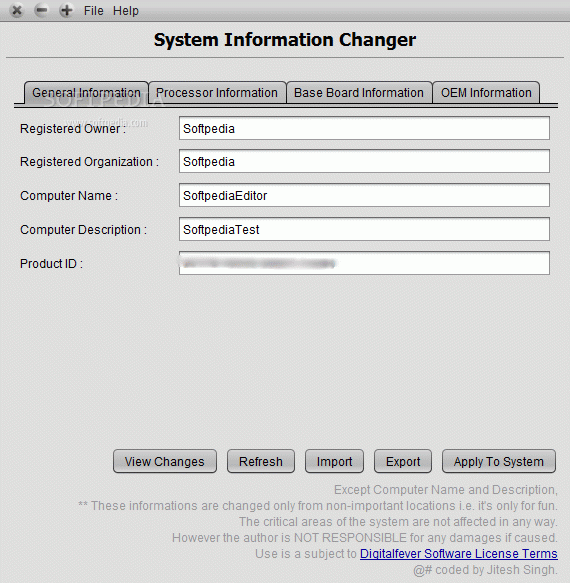The height and width of the screenshot is (583, 570).
Task: Focus the Registered Organization input
Action: coord(364,161)
